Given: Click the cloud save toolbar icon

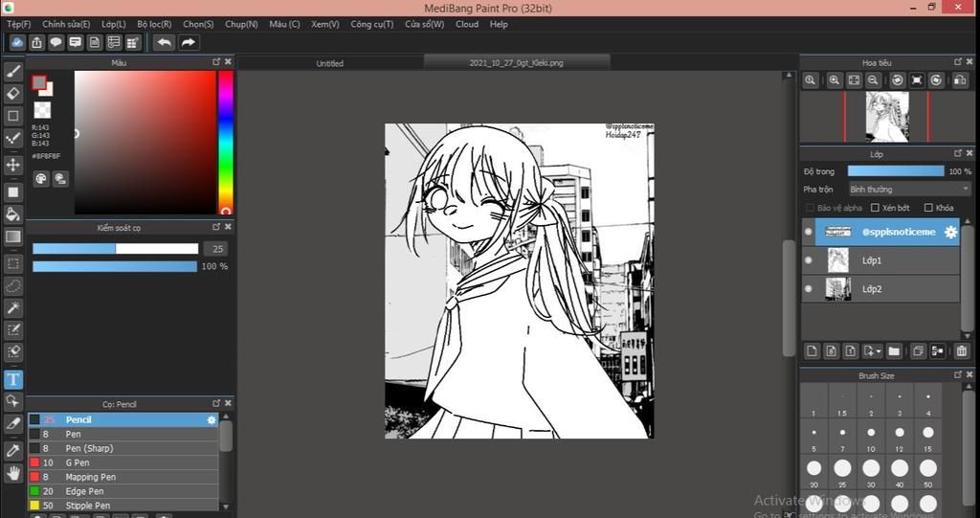Looking at the screenshot, I should (17, 42).
